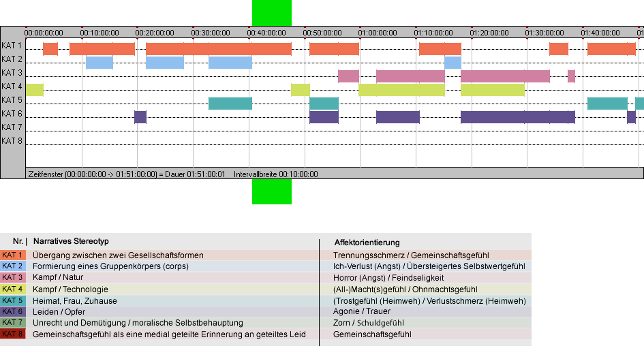This screenshot has width=644, height=361.
Task: Click the 00:50:00:00 time ruler label
Action: (x=322, y=33)
